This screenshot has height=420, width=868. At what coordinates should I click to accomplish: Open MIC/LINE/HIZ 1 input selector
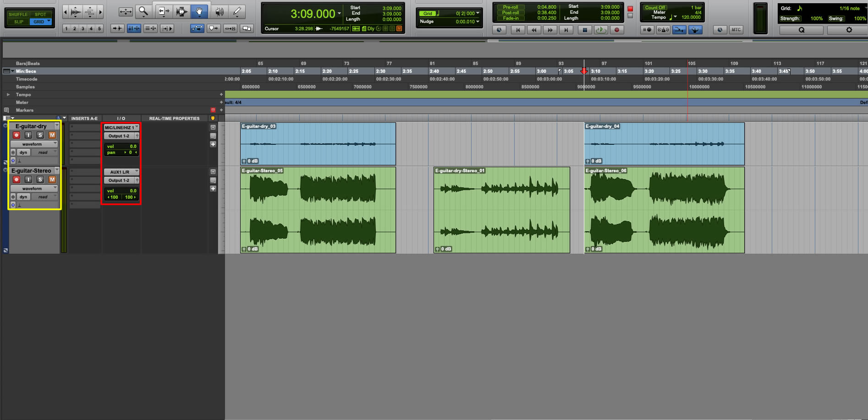tap(121, 127)
